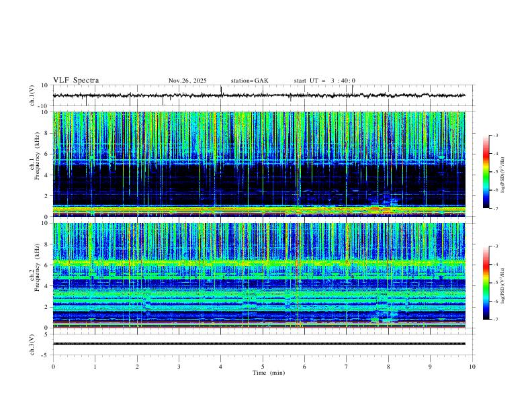This screenshot has height=411, width=532.
Task: Click the ch.1 'log(PSD)(V²/Hz)' colorbar label
Action: click(503, 175)
